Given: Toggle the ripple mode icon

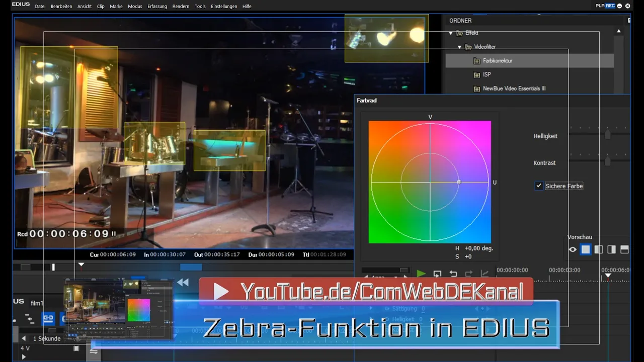Looking at the screenshot, I should coord(29,318).
